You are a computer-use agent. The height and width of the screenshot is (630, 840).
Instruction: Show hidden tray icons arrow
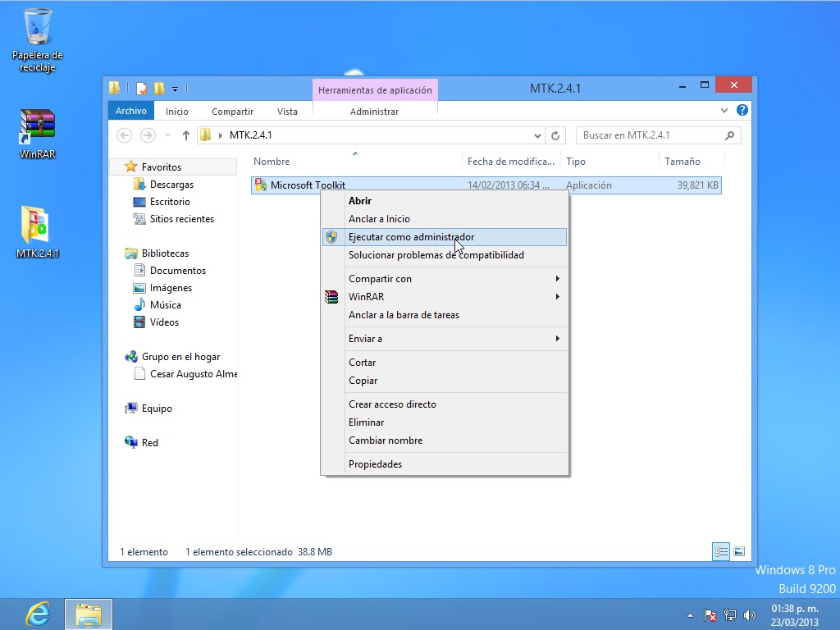(x=690, y=615)
